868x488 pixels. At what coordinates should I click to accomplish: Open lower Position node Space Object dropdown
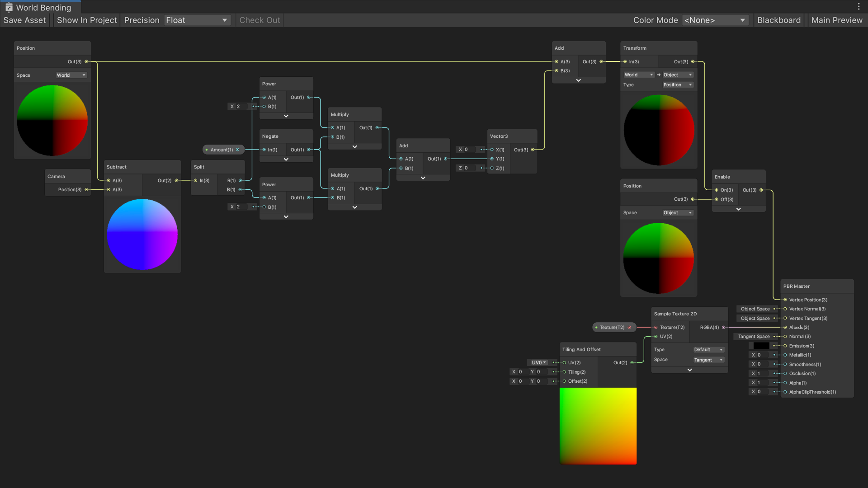click(678, 213)
